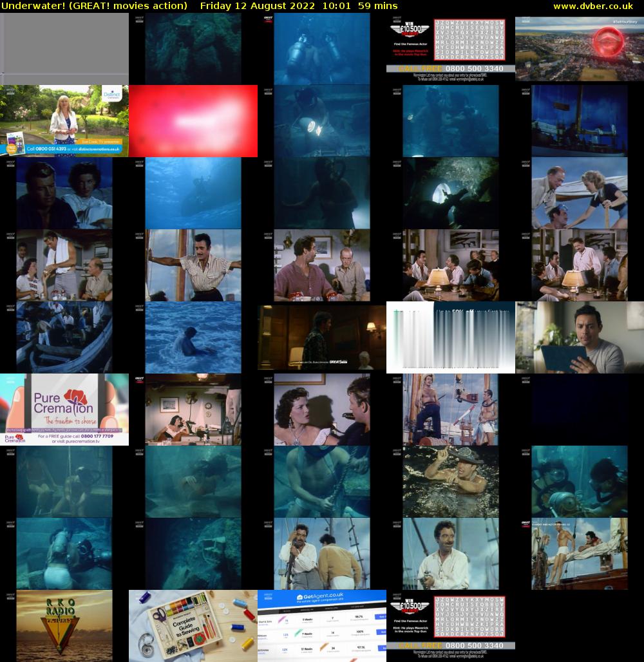
Task: Open the frame of older man and blonde woman
Action: [x=580, y=193]
